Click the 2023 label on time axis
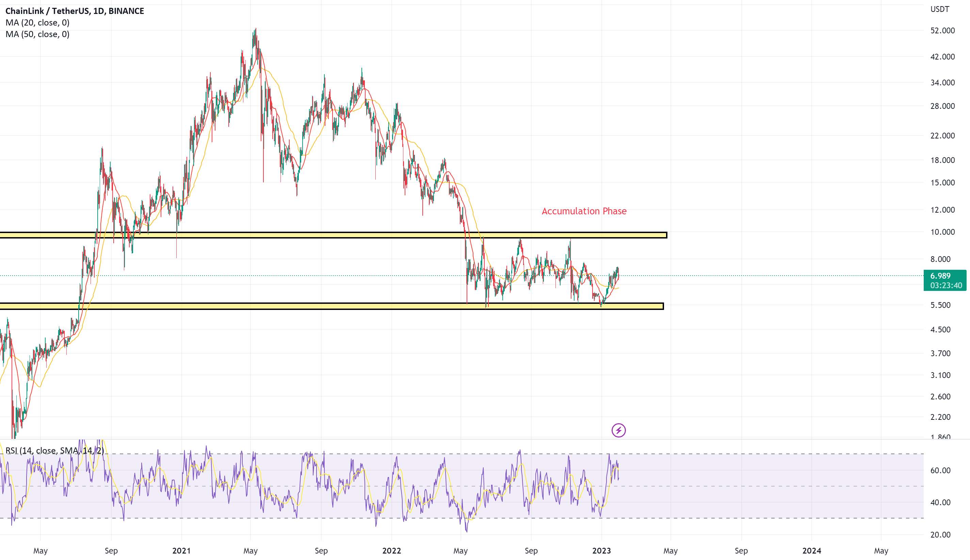970x560 pixels. tap(601, 551)
